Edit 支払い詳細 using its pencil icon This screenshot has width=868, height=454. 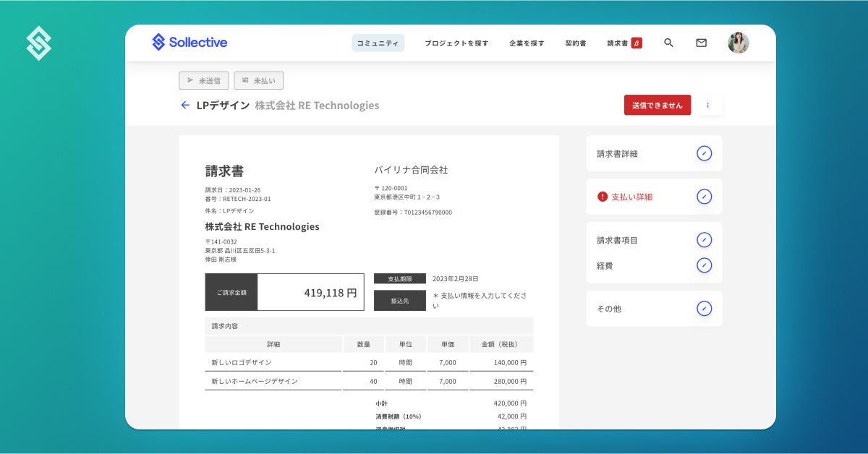coord(704,197)
